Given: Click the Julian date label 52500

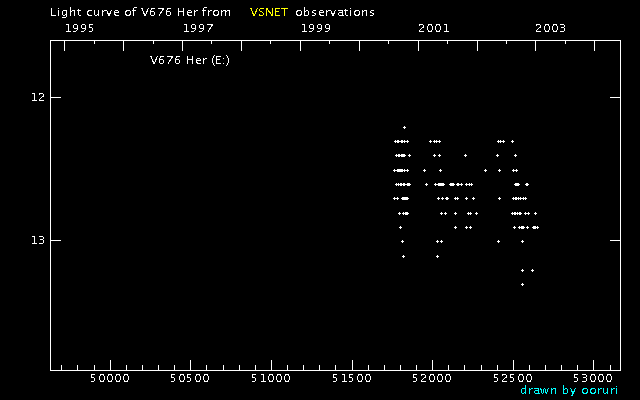Looking at the screenshot, I should pos(513,378).
